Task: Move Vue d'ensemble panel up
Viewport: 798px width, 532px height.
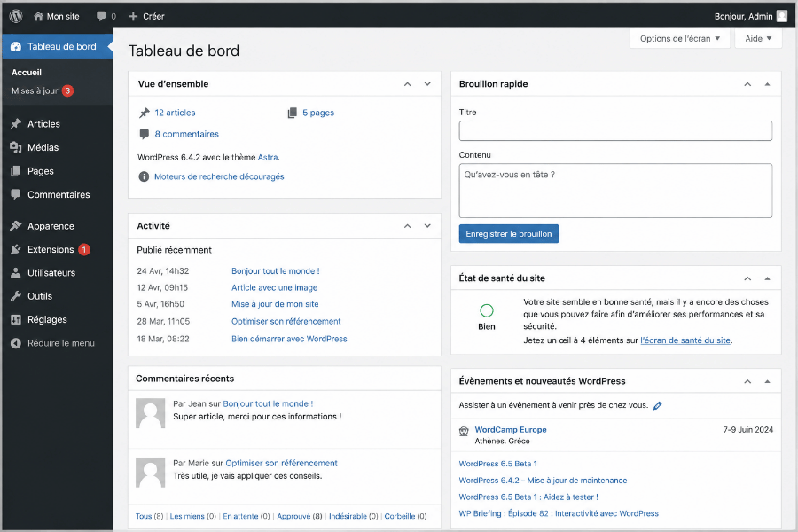Action: (x=408, y=84)
